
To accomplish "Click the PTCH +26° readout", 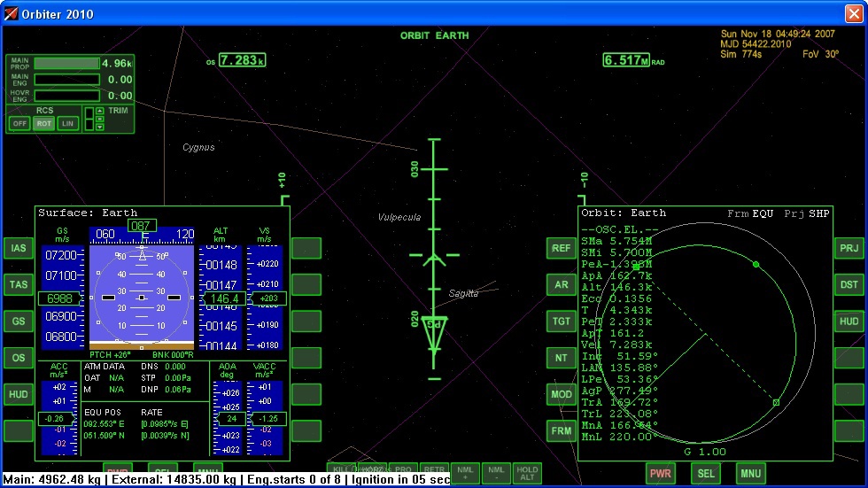I will 110,354.
